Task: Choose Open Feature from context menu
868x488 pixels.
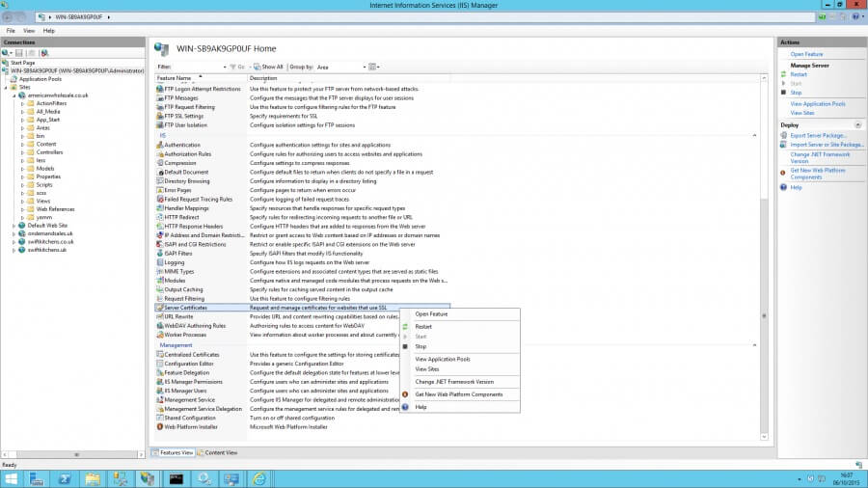Action: [431, 313]
